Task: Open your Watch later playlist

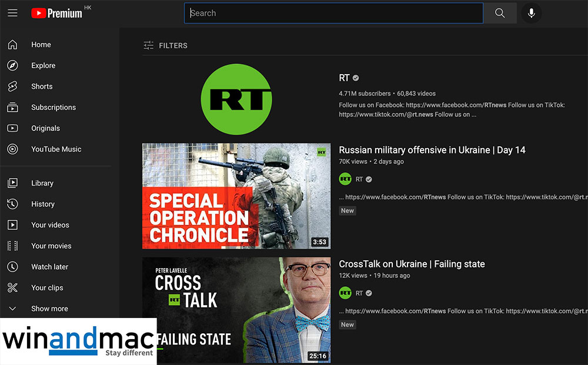Action: point(49,266)
